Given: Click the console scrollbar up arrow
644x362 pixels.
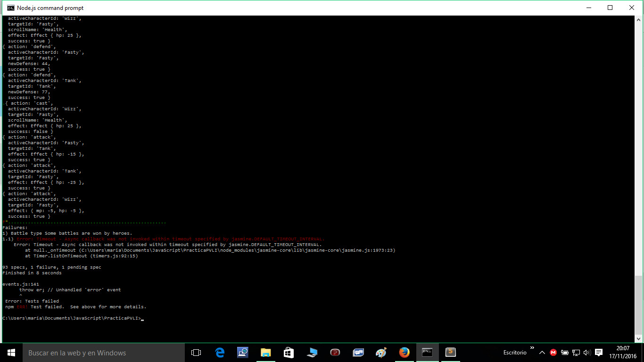Looking at the screenshot, I should 638,20.
